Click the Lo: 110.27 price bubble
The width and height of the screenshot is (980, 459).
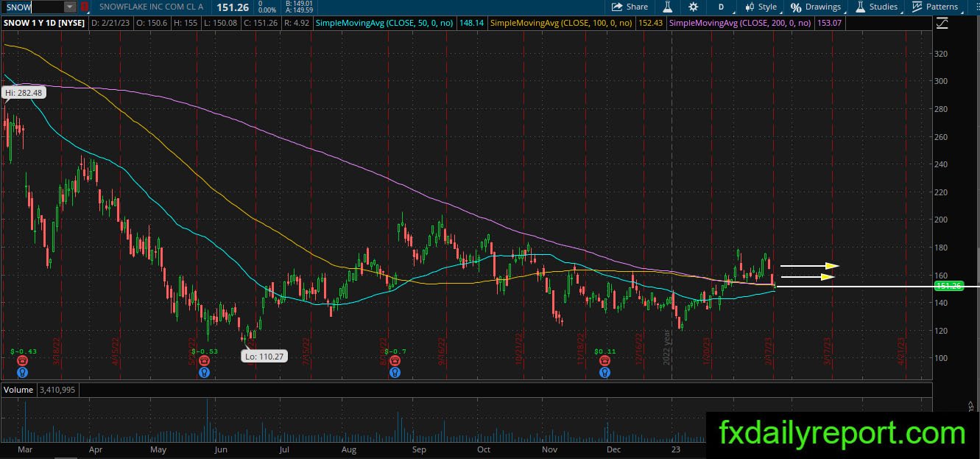(x=264, y=356)
